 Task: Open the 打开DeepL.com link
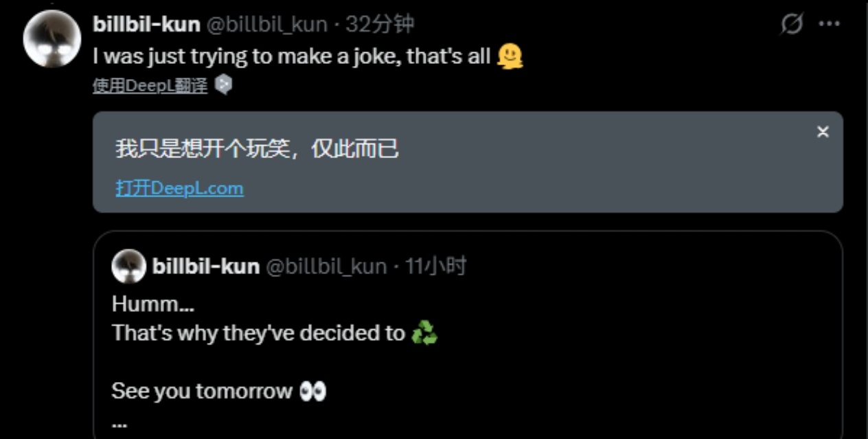tap(179, 188)
